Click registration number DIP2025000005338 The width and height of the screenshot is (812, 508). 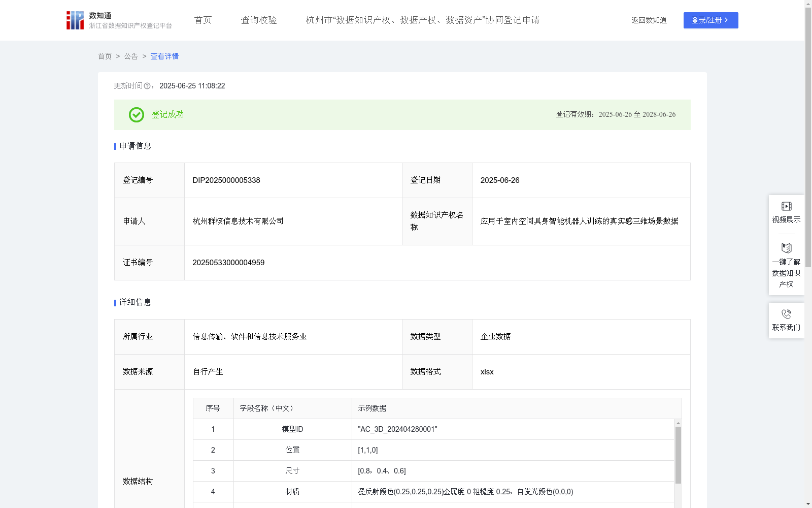[226, 180]
